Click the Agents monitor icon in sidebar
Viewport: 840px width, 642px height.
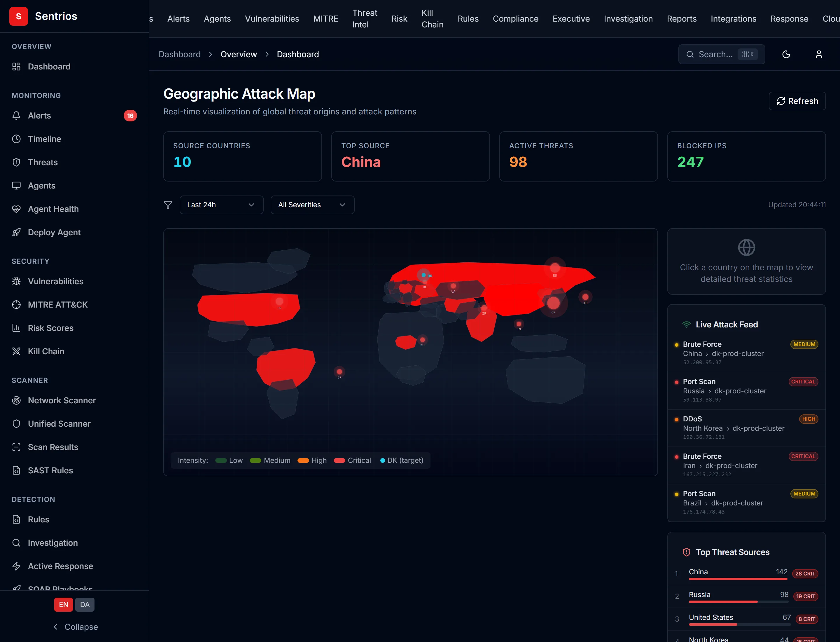[16, 185]
